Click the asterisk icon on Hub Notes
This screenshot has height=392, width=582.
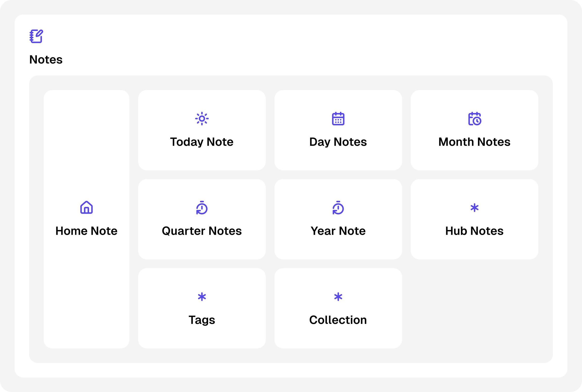[x=474, y=208]
